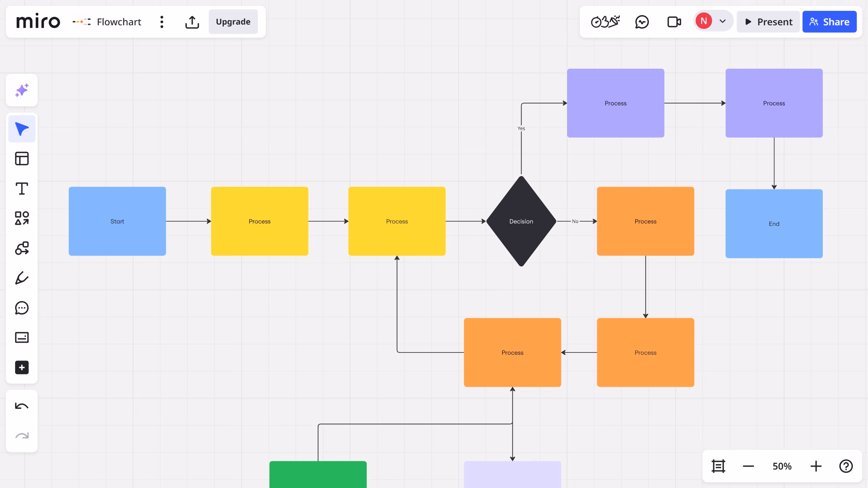868x488 pixels.
Task: Open the Frame/card tool
Action: click(x=22, y=338)
